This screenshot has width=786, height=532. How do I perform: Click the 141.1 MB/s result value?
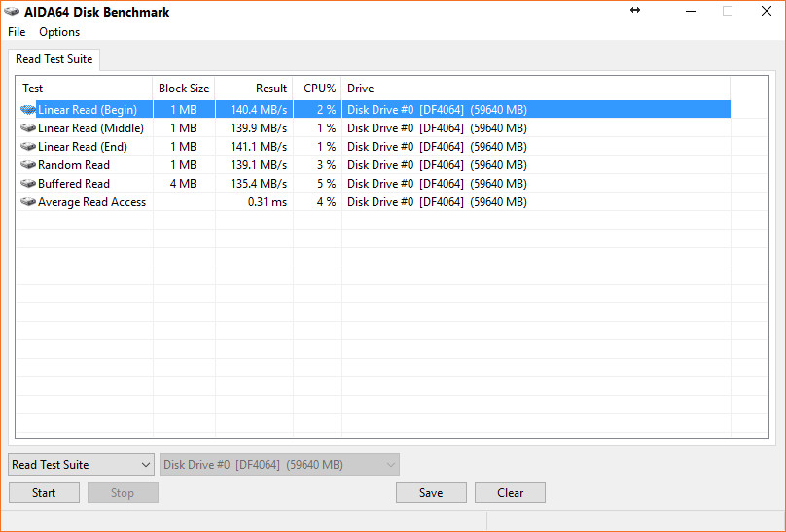[259, 146]
